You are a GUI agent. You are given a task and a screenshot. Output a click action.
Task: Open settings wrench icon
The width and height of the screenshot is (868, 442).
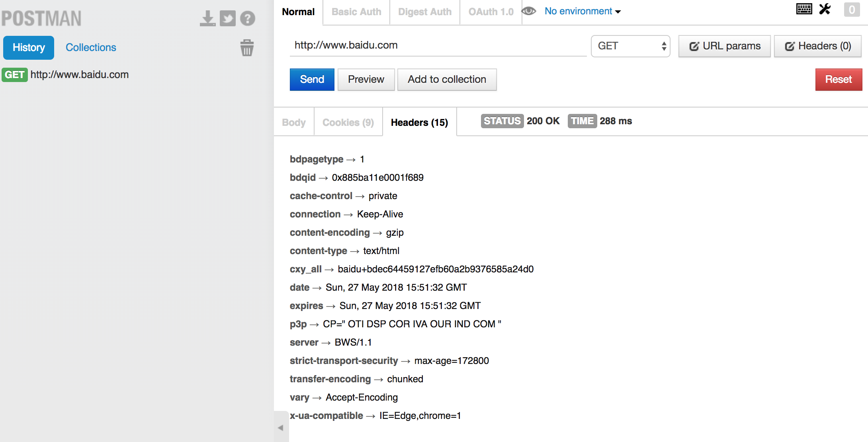tap(825, 9)
